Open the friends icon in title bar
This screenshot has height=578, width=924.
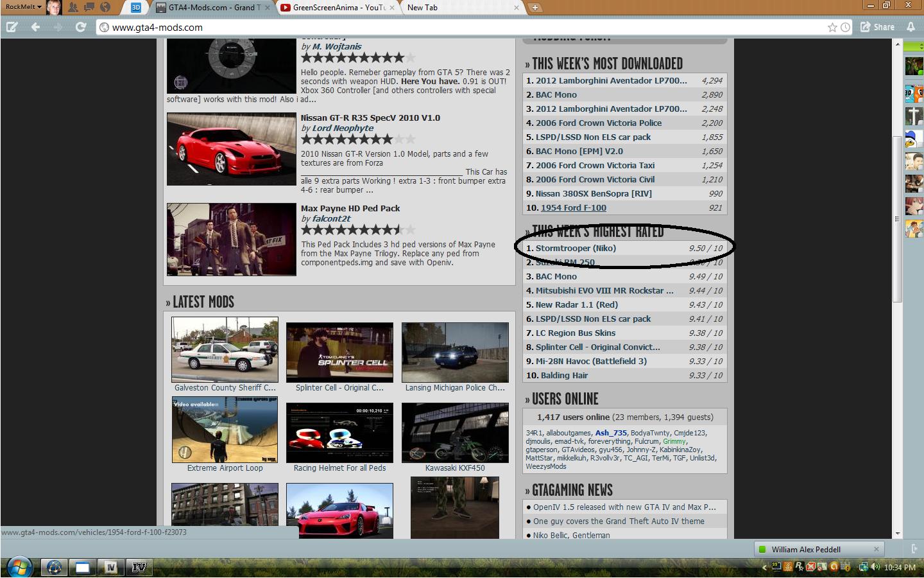coord(73,8)
